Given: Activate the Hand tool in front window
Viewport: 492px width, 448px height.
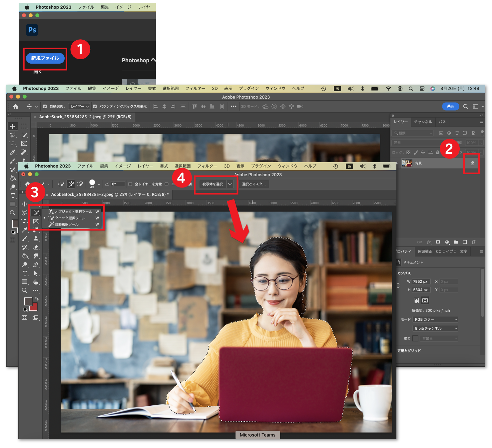Looking at the screenshot, I should (36, 282).
